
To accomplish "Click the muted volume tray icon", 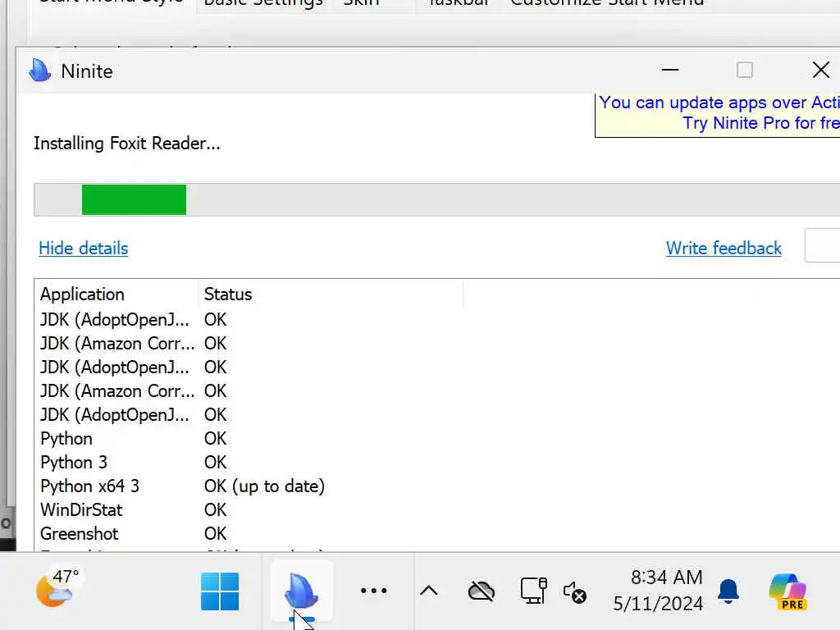I will point(575,592).
